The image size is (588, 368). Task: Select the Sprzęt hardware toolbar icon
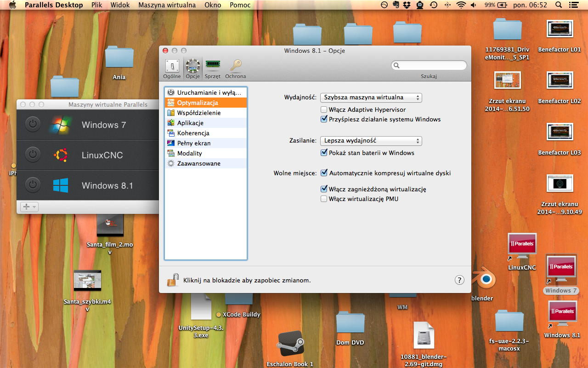point(212,69)
